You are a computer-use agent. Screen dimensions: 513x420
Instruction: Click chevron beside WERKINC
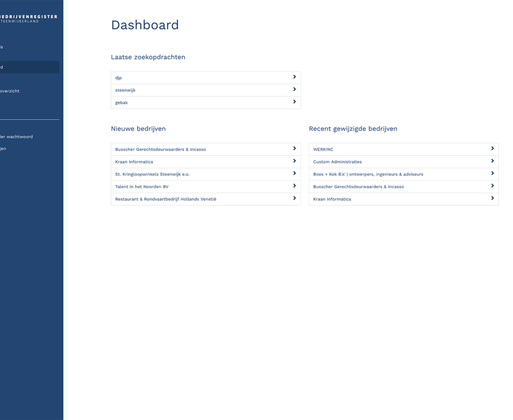tap(492, 148)
